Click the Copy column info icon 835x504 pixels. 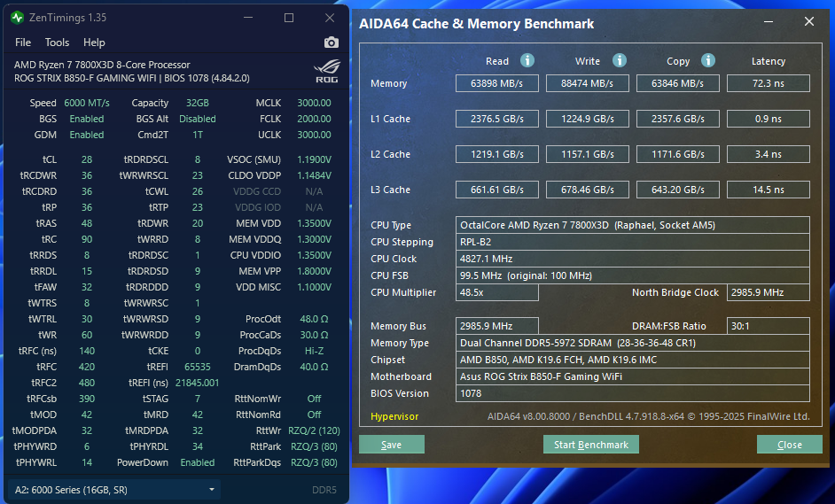707,60
